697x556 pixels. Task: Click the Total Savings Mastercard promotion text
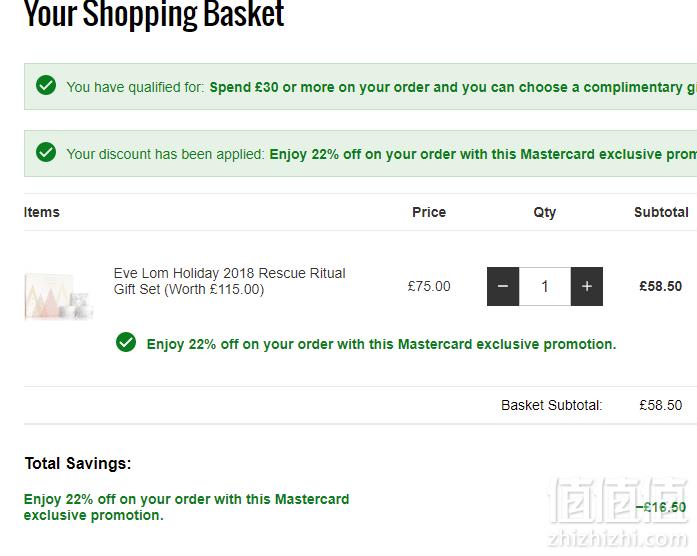pos(186,507)
